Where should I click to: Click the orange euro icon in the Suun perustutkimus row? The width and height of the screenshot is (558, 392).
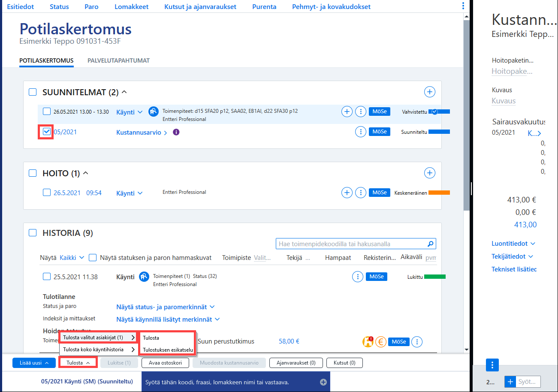tap(380, 342)
